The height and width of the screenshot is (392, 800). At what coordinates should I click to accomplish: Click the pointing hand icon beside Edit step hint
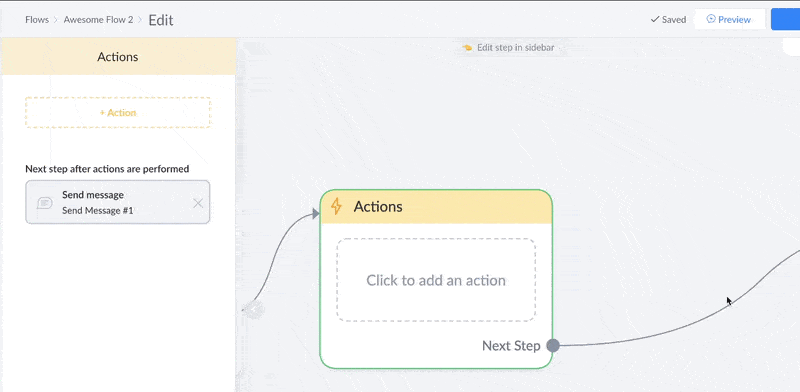467,47
